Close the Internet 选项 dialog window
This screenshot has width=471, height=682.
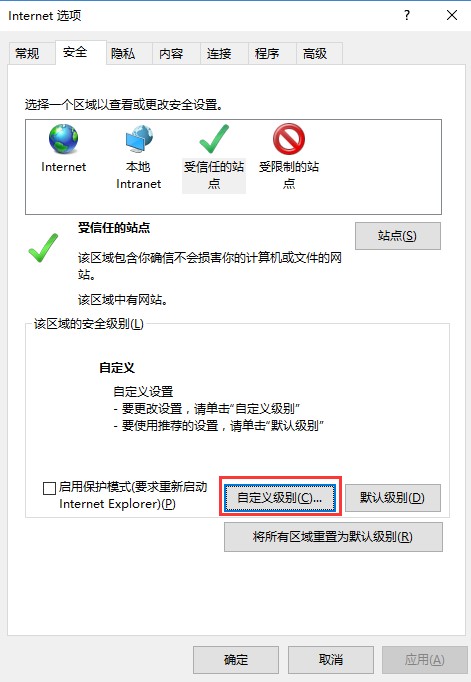click(x=452, y=16)
